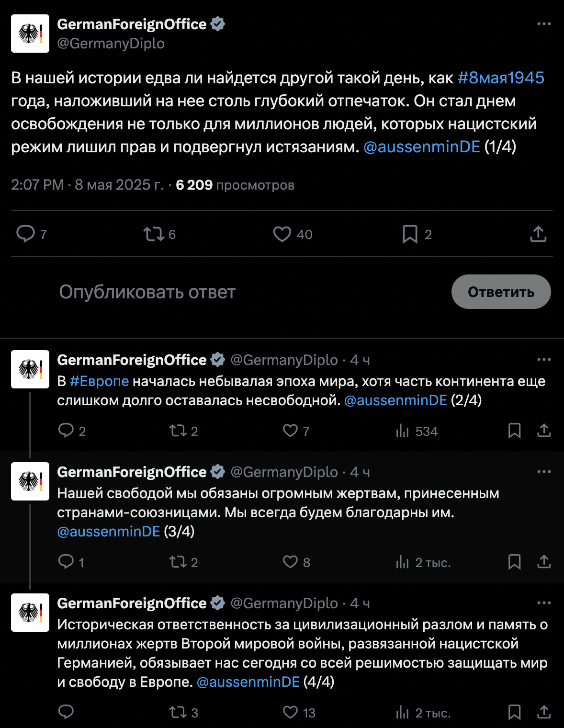Share the main tweet via upload icon

pyautogui.click(x=538, y=234)
